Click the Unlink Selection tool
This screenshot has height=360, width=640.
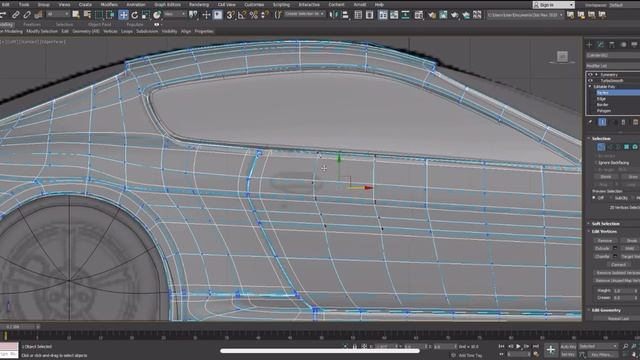(x=27, y=15)
